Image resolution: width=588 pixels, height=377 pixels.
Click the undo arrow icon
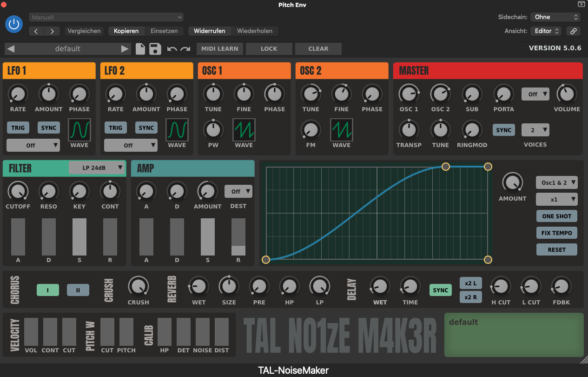pyautogui.click(x=172, y=49)
